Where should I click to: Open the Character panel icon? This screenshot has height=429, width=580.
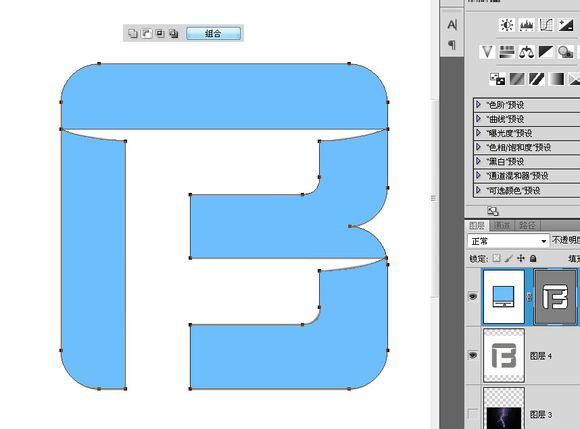point(452,25)
